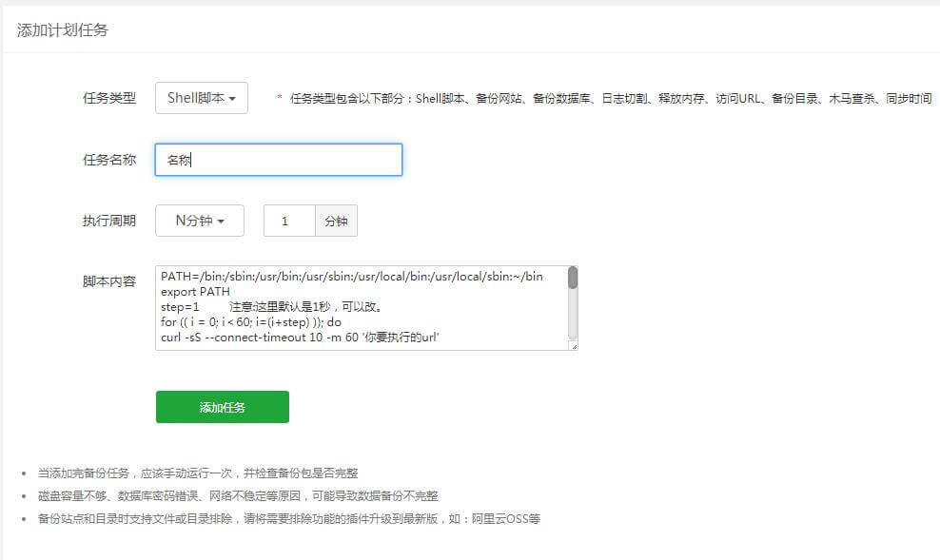Click the Shell脚本 dropdown caret arrow

pos(233,97)
